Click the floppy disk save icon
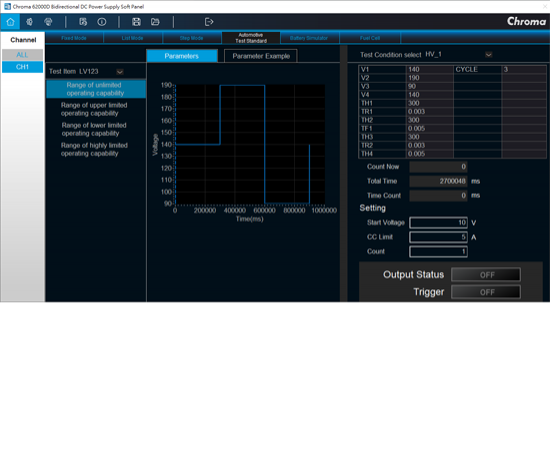Screen dimensions: 550x449 [136, 22]
